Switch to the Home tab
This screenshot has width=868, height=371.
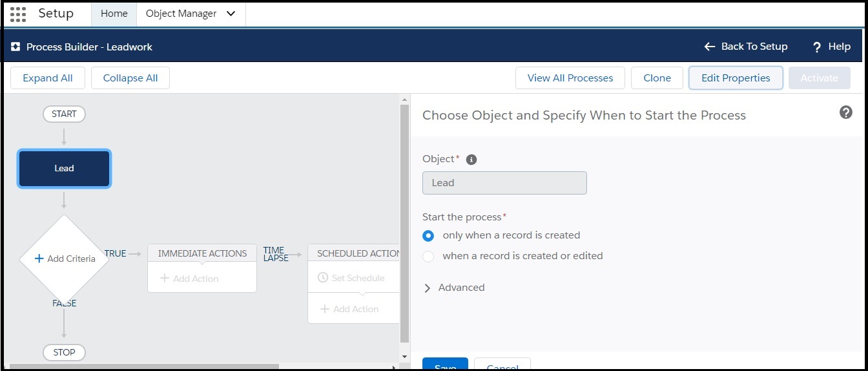point(114,14)
